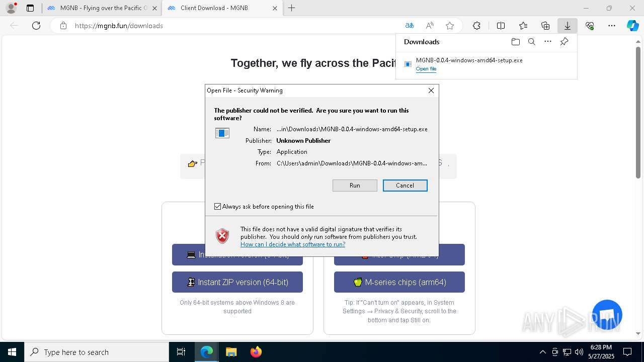Click the Translate page icon

(x=410, y=26)
